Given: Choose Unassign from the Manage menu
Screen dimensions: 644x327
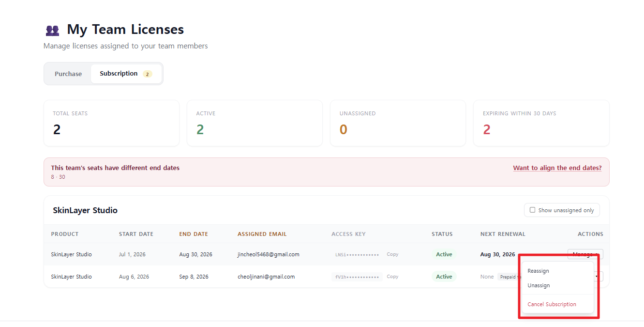Looking at the screenshot, I should (558, 285).
